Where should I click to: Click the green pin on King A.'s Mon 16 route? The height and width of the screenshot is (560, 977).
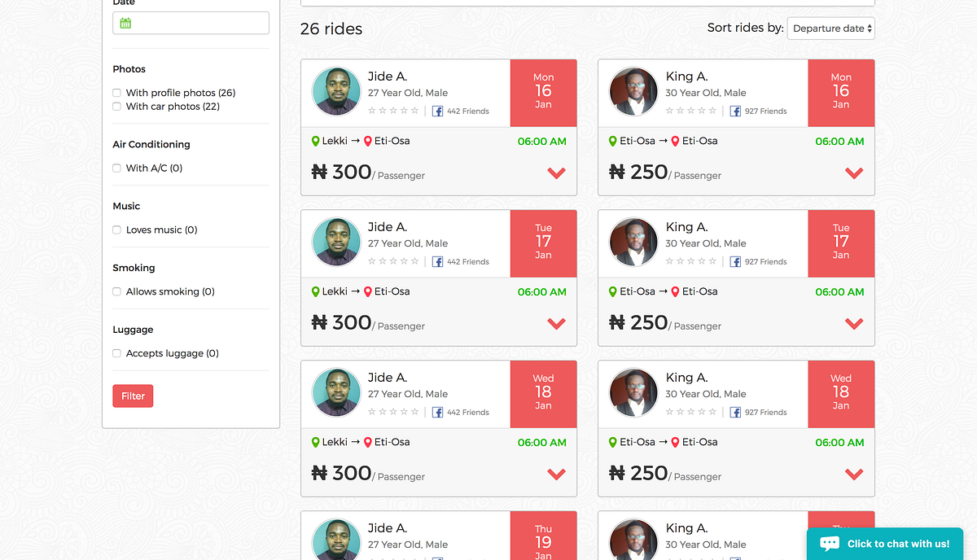pyautogui.click(x=613, y=141)
